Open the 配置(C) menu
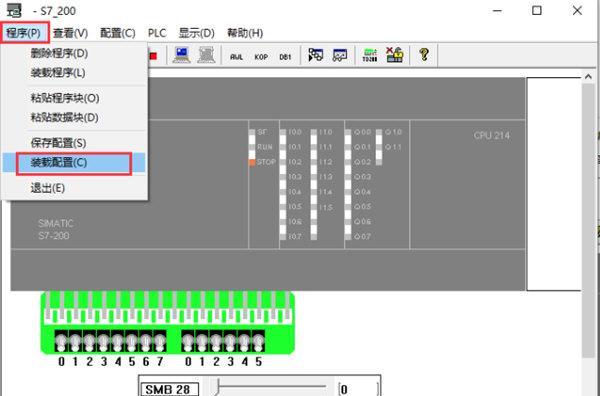600x396 pixels. click(x=118, y=33)
